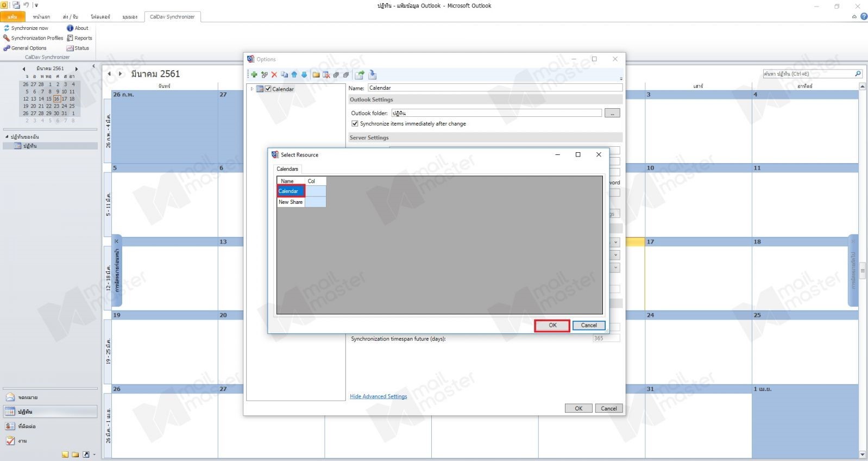Switch to หน้าแรก ribbon tab
The width and height of the screenshot is (868, 461).
(41, 17)
